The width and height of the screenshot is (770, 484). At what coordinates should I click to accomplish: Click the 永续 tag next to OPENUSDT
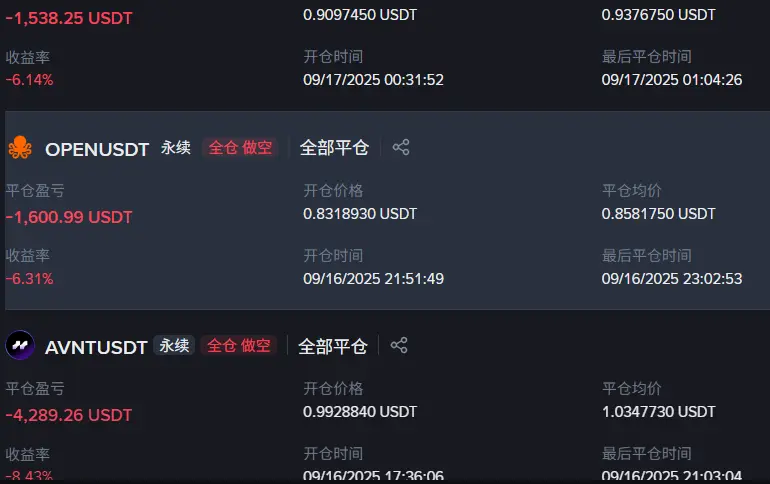[x=176, y=147]
